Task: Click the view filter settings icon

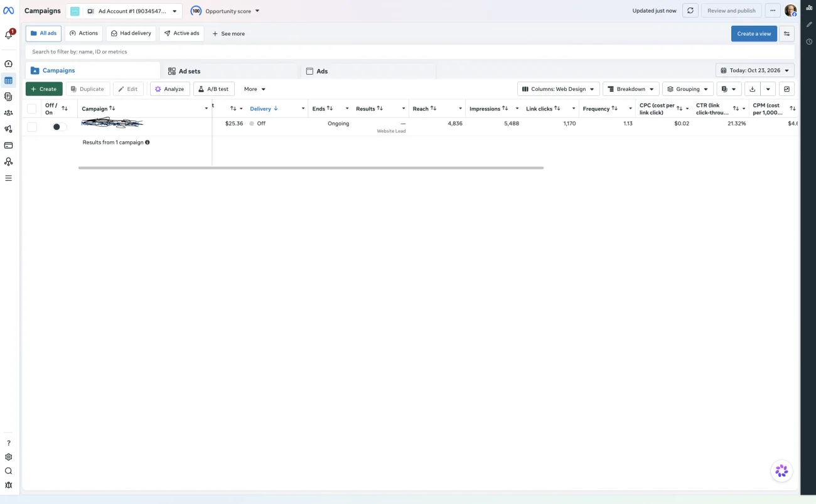Action: 786,34
